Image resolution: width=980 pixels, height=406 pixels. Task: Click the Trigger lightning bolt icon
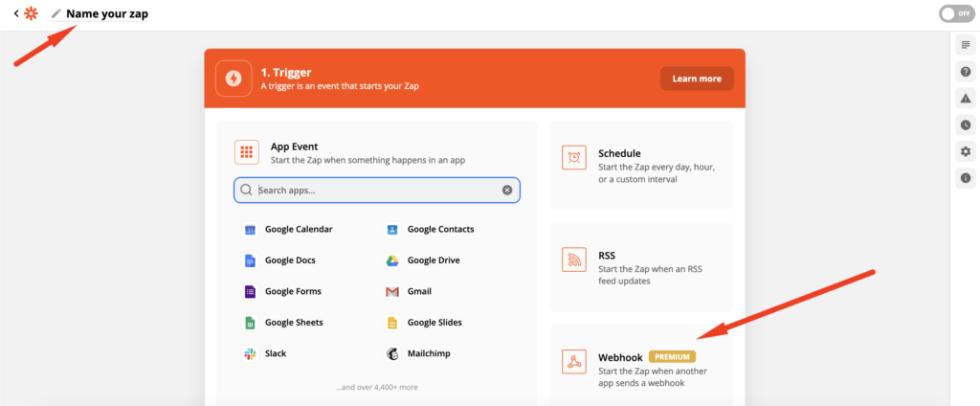tap(234, 79)
